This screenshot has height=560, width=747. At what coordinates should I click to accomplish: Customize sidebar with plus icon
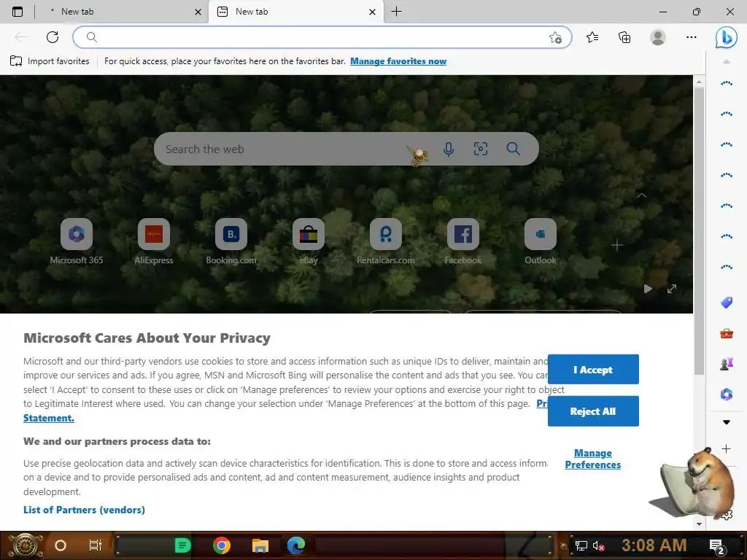[726, 448]
